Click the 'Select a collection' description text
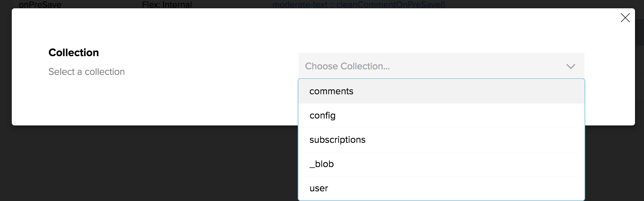The height and width of the screenshot is (201, 644). point(87,72)
